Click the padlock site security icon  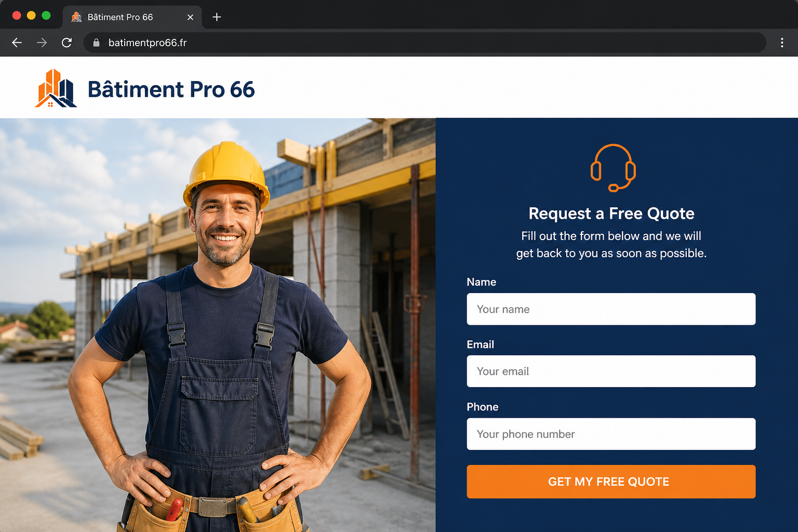pyautogui.click(x=96, y=43)
